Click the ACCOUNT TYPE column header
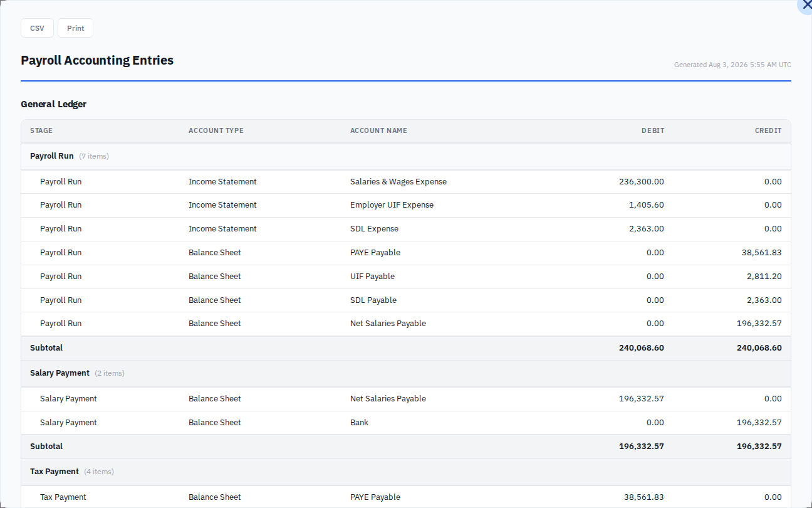This screenshot has width=812, height=508. point(216,131)
